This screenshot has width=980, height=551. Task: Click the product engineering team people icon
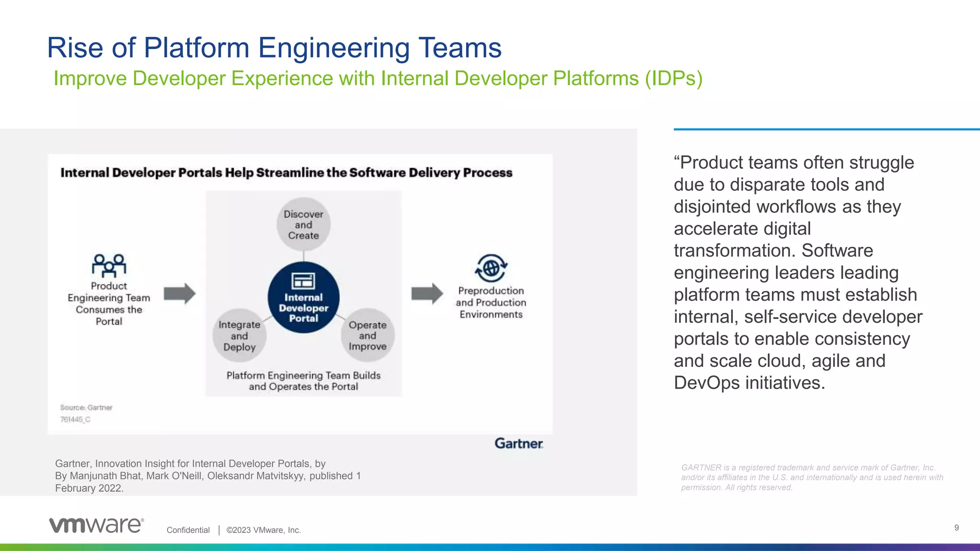tap(109, 265)
